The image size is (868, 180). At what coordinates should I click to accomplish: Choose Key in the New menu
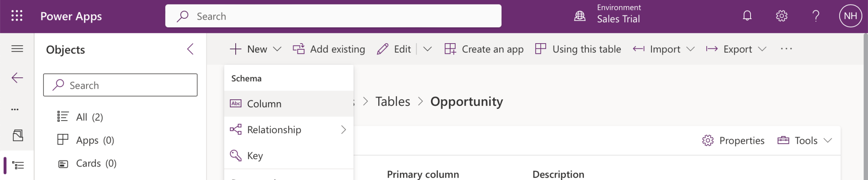(x=255, y=156)
